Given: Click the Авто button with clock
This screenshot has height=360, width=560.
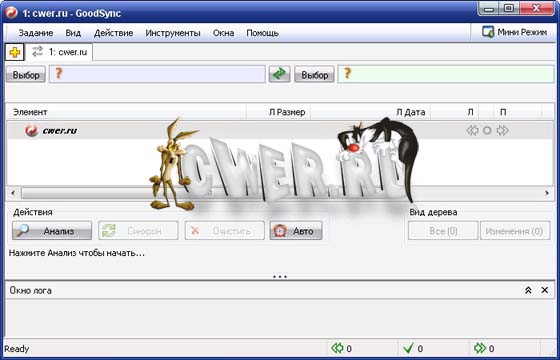Looking at the screenshot, I should click(x=296, y=231).
